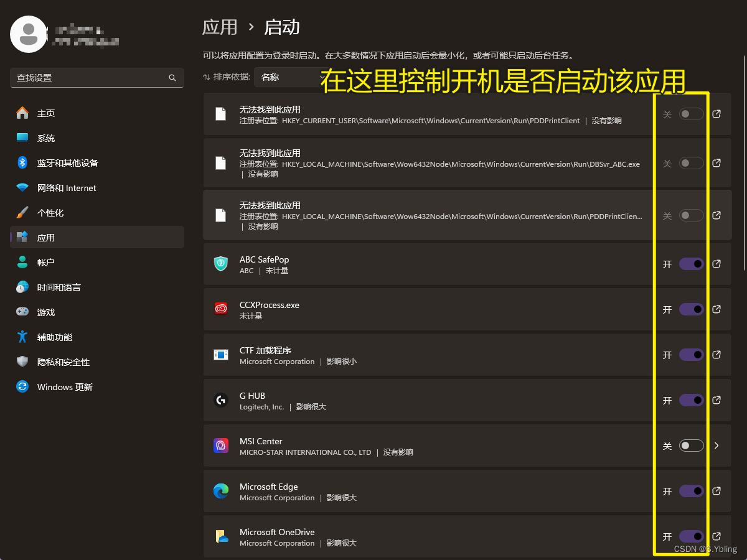Image resolution: width=747 pixels, height=560 pixels.
Task: Click the 网络和 Internet wifi icon
Action: click(x=22, y=187)
